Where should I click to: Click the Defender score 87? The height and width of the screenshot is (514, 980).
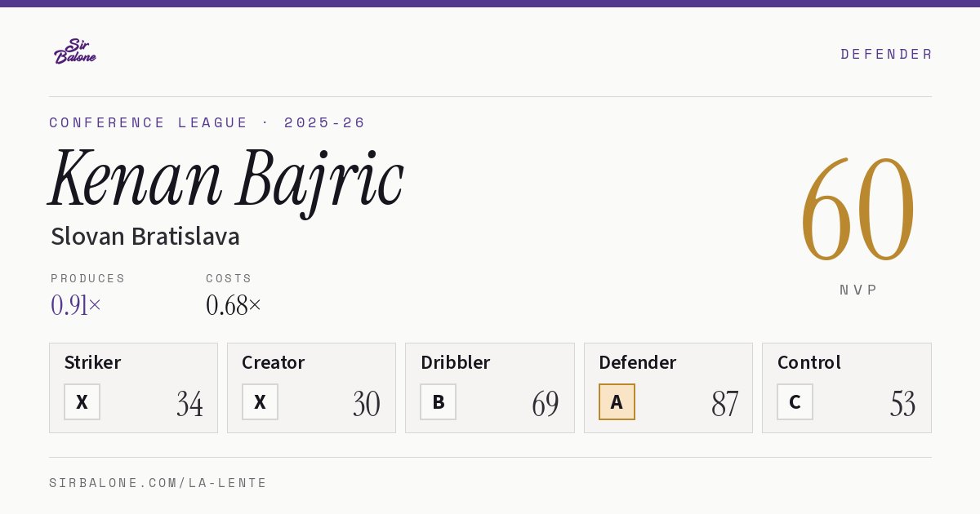point(724,404)
